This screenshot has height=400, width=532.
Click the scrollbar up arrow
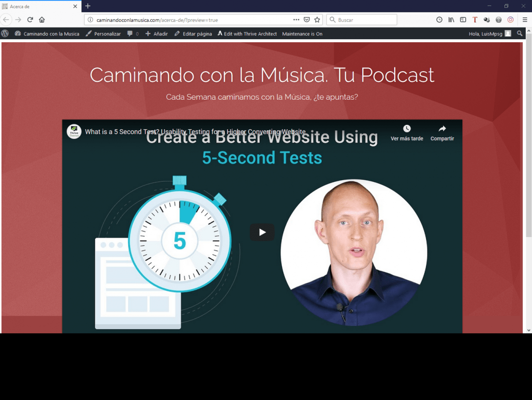click(x=529, y=31)
